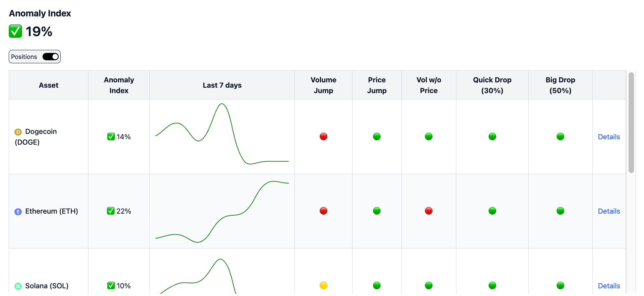The image size is (644, 296).
Task: Click Dogecoin's green Price Jump indicator
Action: click(377, 137)
